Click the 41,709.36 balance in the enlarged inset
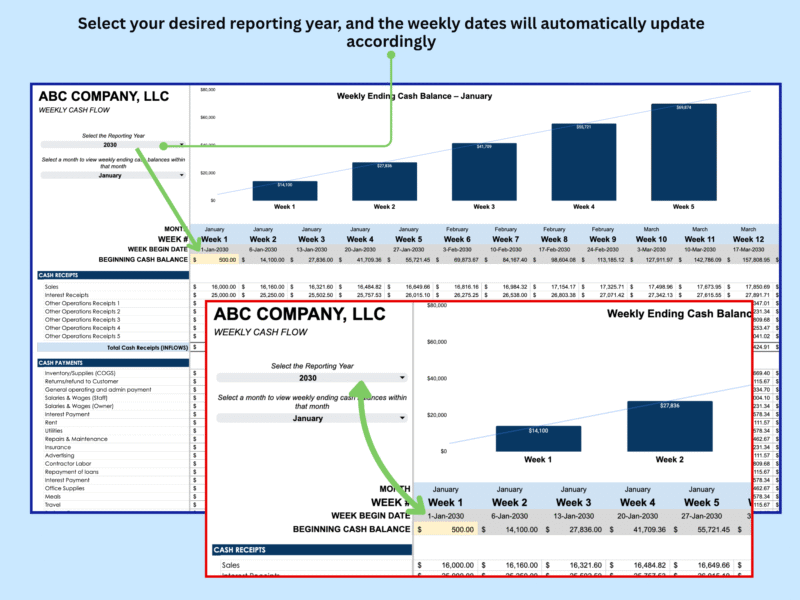Image resolution: width=800 pixels, height=600 pixels. (638, 529)
